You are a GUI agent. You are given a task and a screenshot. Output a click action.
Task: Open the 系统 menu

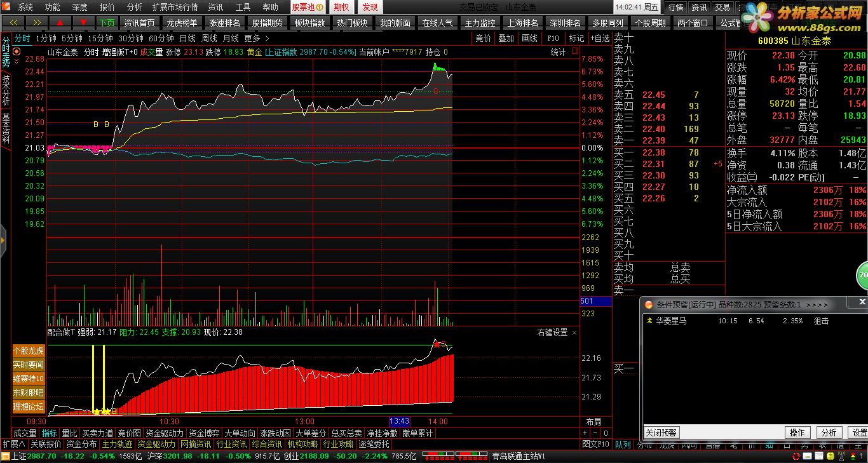[25, 7]
